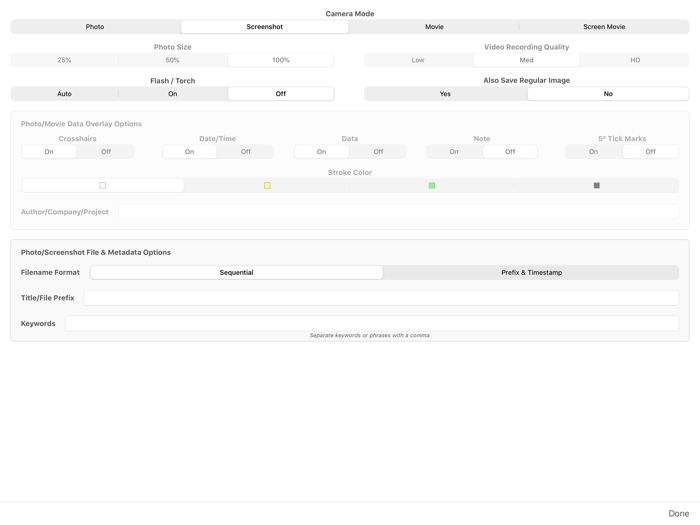Image resolution: width=700 pixels, height=525 pixels.
Task: Pick the yellow stroke color
Action: [267, 185]
